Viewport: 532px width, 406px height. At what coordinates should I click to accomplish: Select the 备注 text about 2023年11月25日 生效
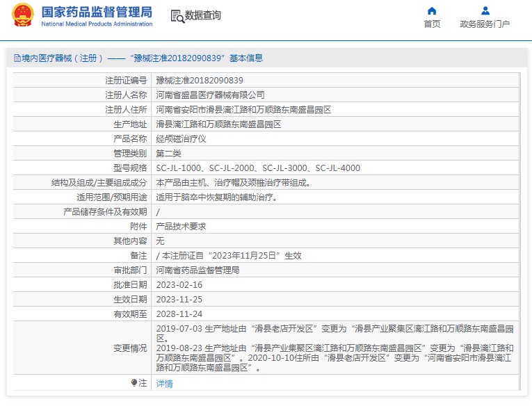click(229, 255)
